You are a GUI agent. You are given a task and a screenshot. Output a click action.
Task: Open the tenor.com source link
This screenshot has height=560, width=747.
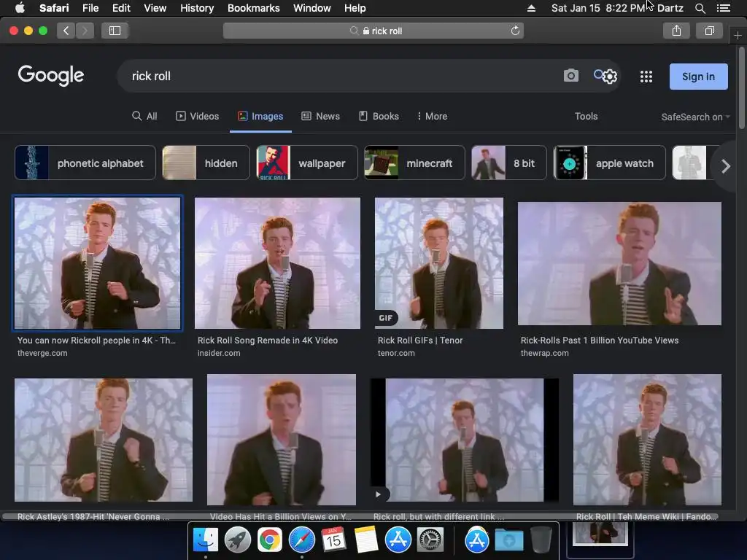396,353
